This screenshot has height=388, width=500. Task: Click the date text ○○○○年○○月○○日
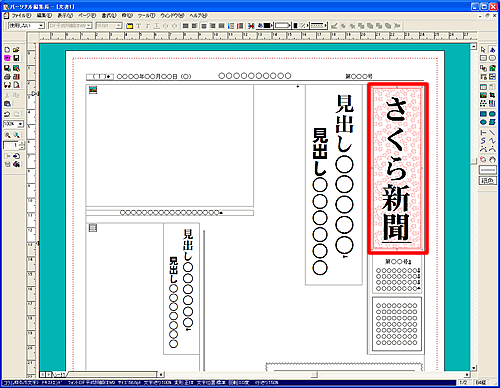[x=154, y=77]
